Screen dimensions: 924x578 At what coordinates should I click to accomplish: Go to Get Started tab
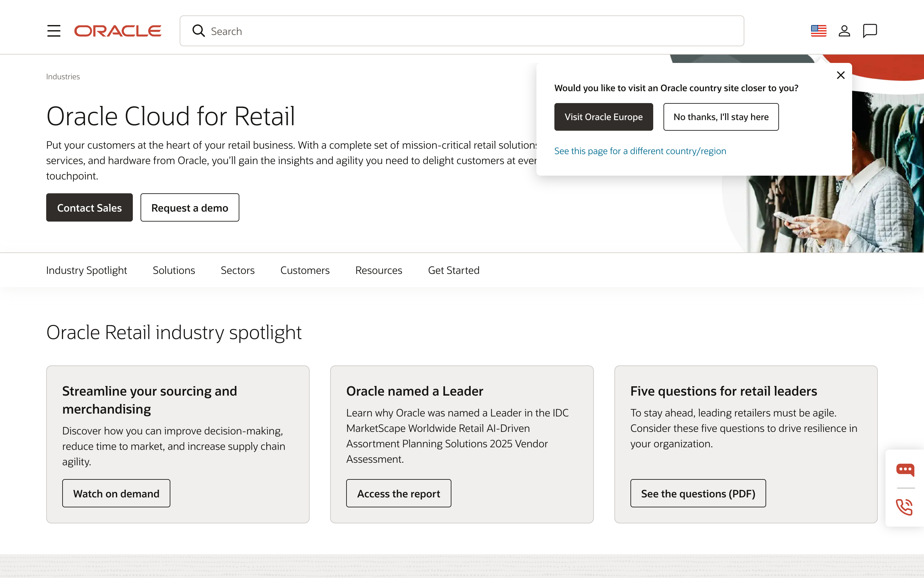point(454,270)
